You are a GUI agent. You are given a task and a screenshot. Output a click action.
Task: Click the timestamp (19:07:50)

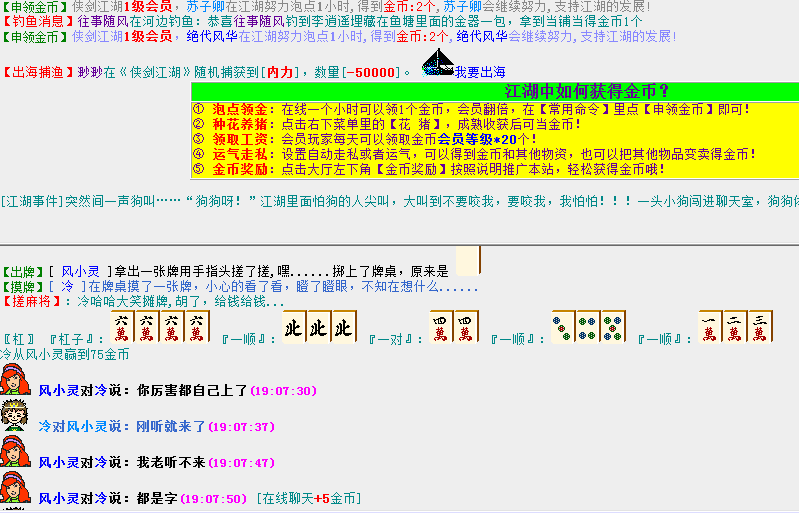click(x=214, y=499)
